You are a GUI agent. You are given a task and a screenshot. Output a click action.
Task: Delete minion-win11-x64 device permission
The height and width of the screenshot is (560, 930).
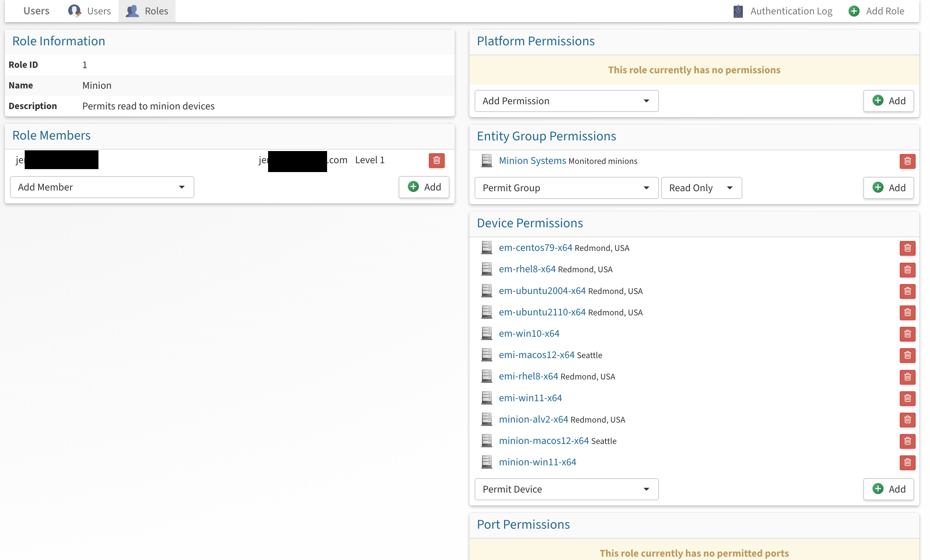[907, 462]
